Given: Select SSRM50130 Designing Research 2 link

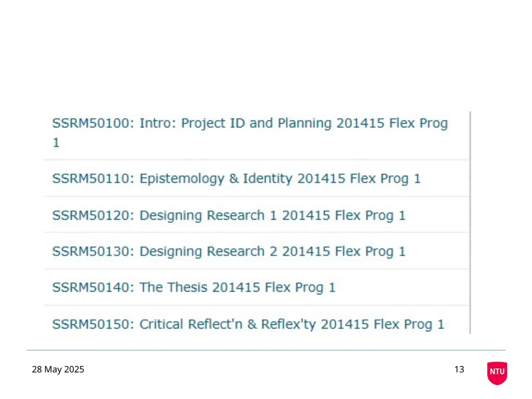Looking at the screenshot, I should (x=229, y=251).
